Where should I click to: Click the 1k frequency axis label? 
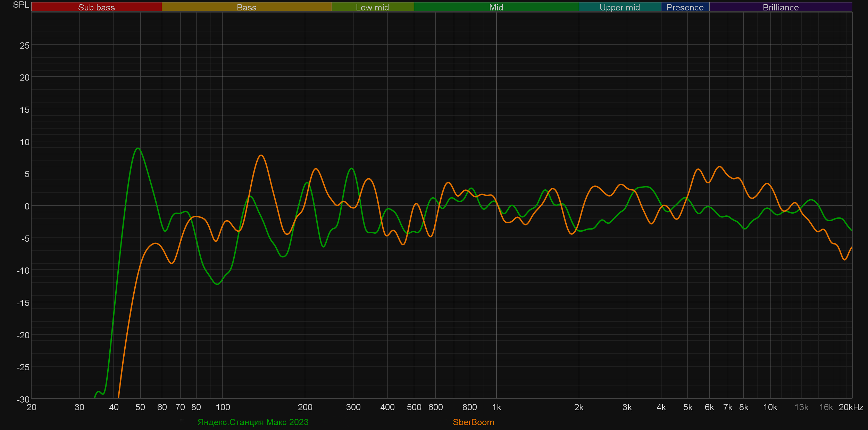(x=496, y=407)
